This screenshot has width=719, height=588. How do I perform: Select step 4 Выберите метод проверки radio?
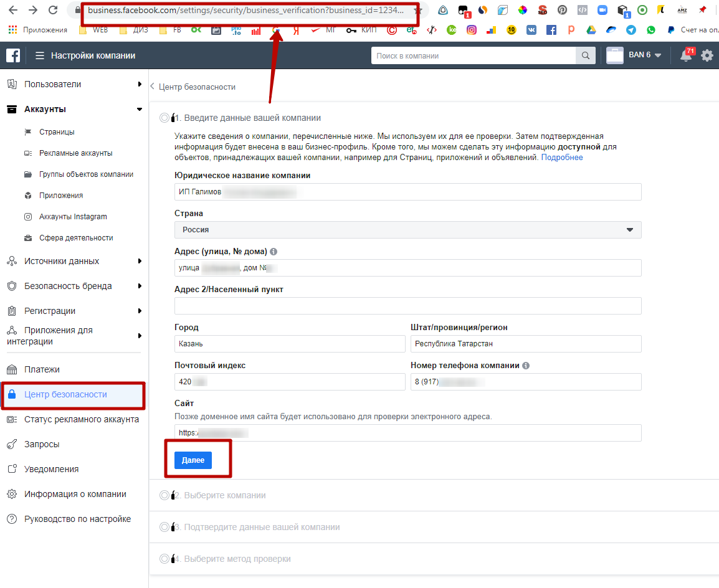(164, 559)
